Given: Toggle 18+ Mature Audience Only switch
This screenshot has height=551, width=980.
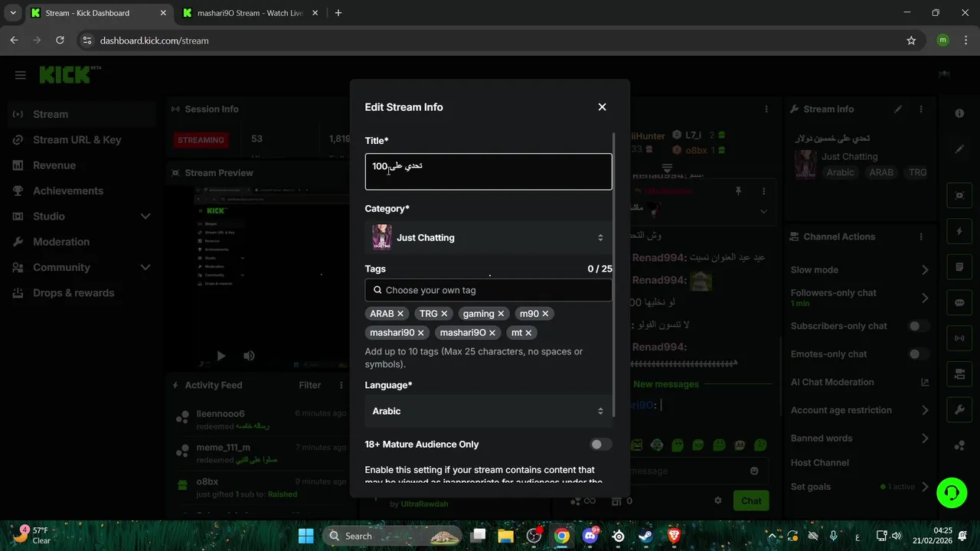Looking at the screenshot, I should click(x=601, y=444).
